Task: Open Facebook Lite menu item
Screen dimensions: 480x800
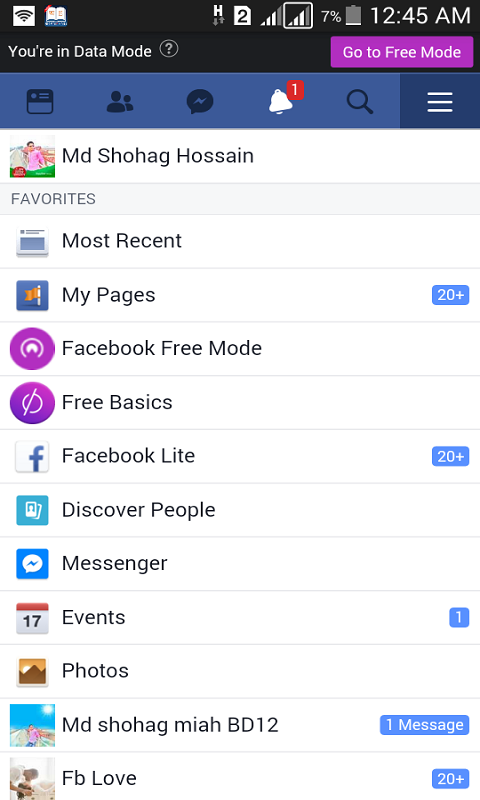Action: (240, 456)
